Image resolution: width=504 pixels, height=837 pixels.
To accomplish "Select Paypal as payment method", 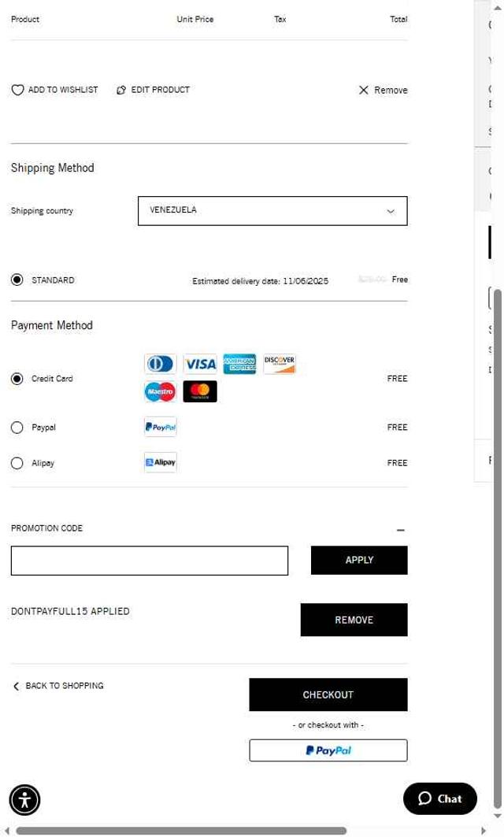I will click(x=17, y=428).
